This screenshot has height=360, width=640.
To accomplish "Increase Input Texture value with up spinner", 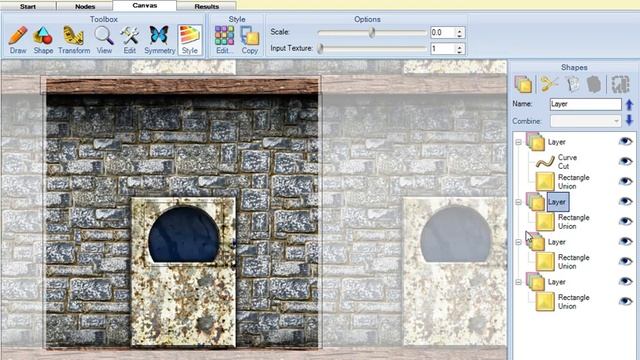I will coord(460,46).
